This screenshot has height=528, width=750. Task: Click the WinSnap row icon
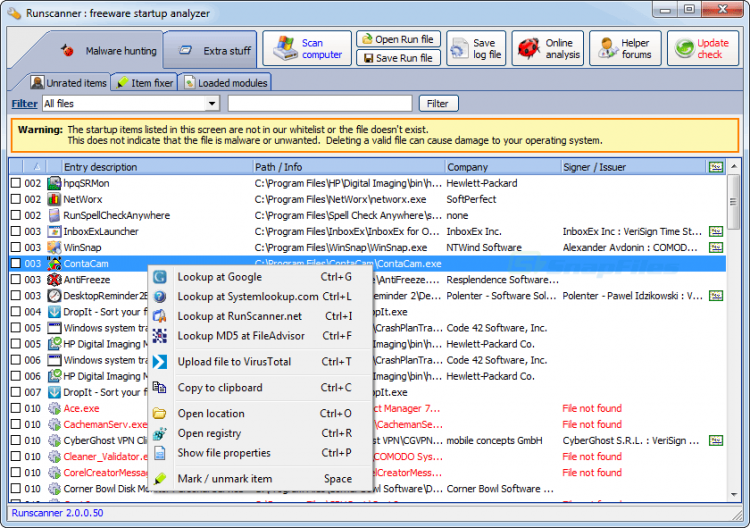(x=54, y=247)
